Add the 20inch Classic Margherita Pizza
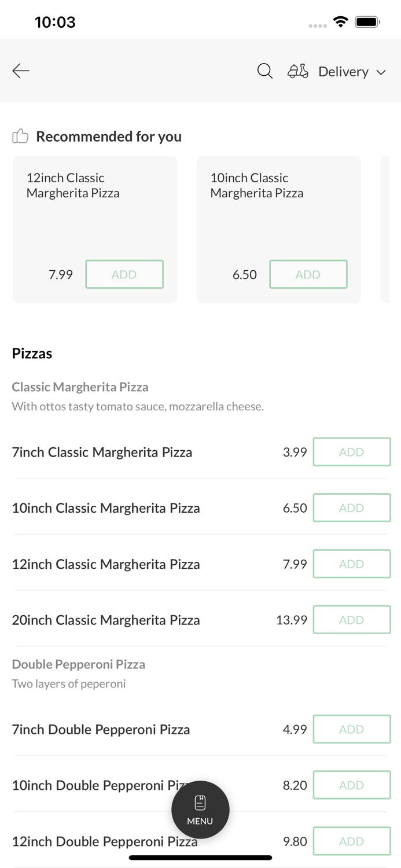The image size is (401, 868). click(352, 619)
